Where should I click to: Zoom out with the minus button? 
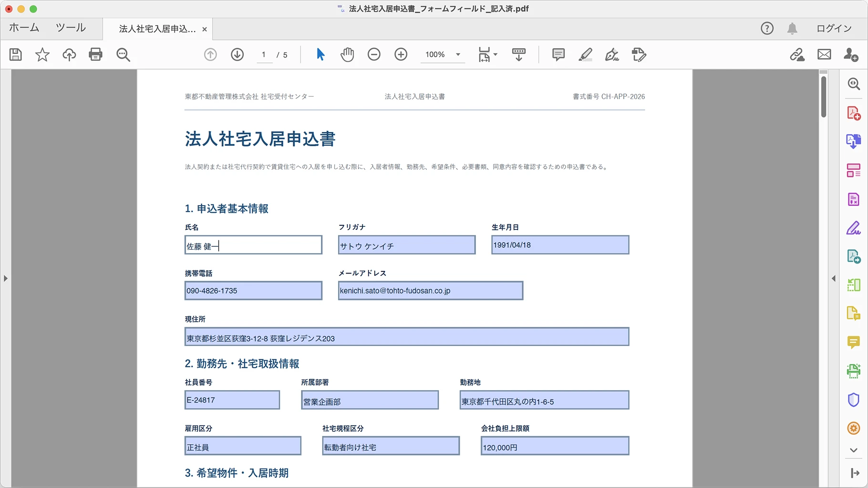coord(374,55)
